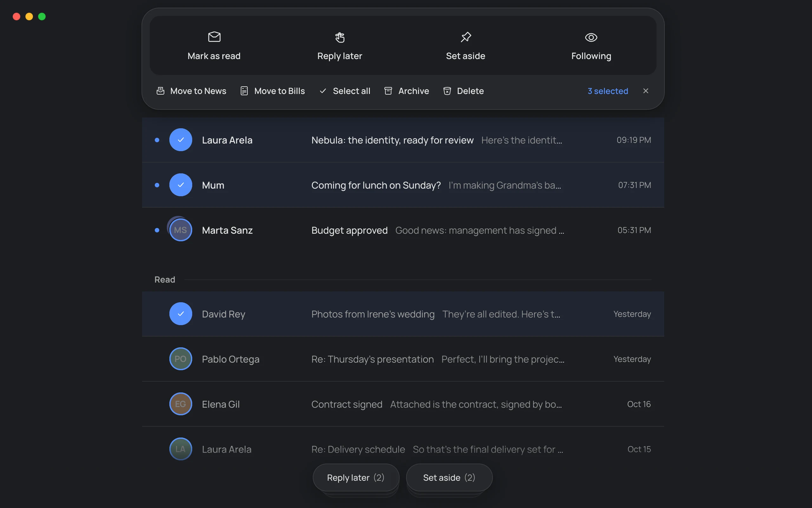812x508 pixels.
Task: Click the Following eye icon
Action: tap(591, 37)
